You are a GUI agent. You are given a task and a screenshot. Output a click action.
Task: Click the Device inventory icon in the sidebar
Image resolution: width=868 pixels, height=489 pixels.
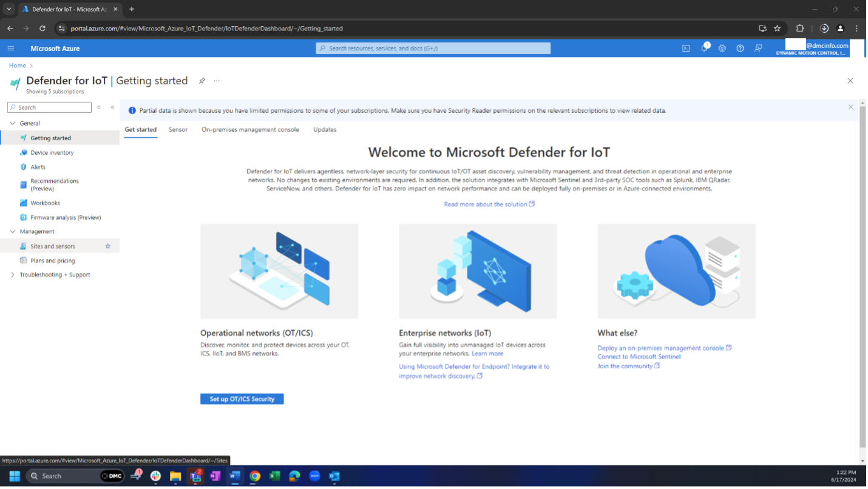coord(23,153)
